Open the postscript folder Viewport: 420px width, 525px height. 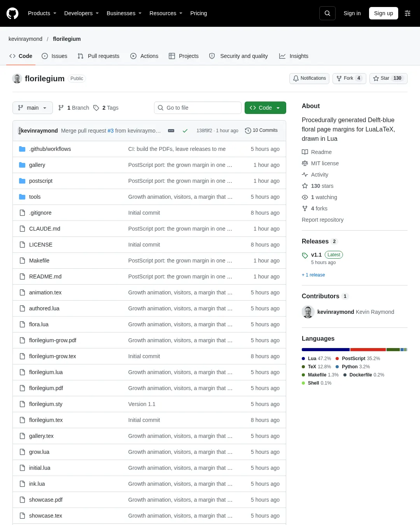(x=41, y=181)
